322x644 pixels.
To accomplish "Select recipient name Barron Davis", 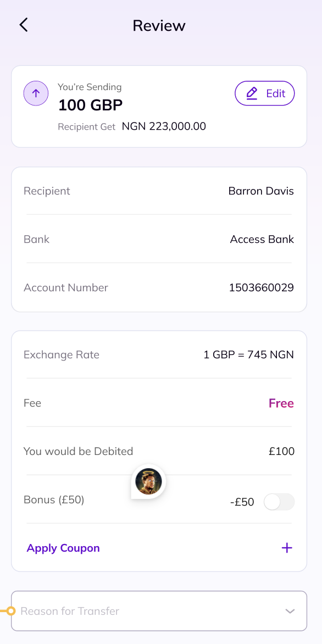I will (261, 191).
